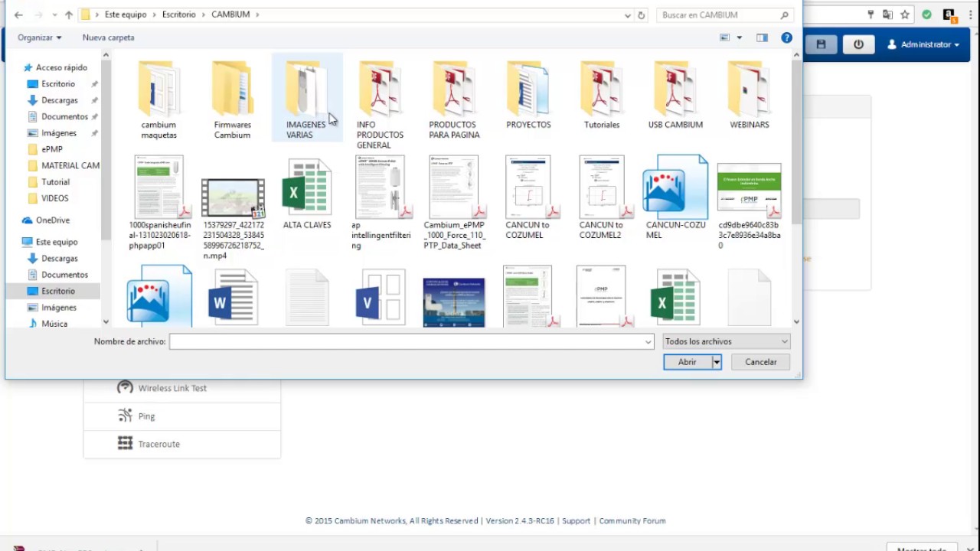Viewport: 980px width, 551px height.
Task: Select the ALTA CLAVES Excel file
Action: (x=307, y=194)
